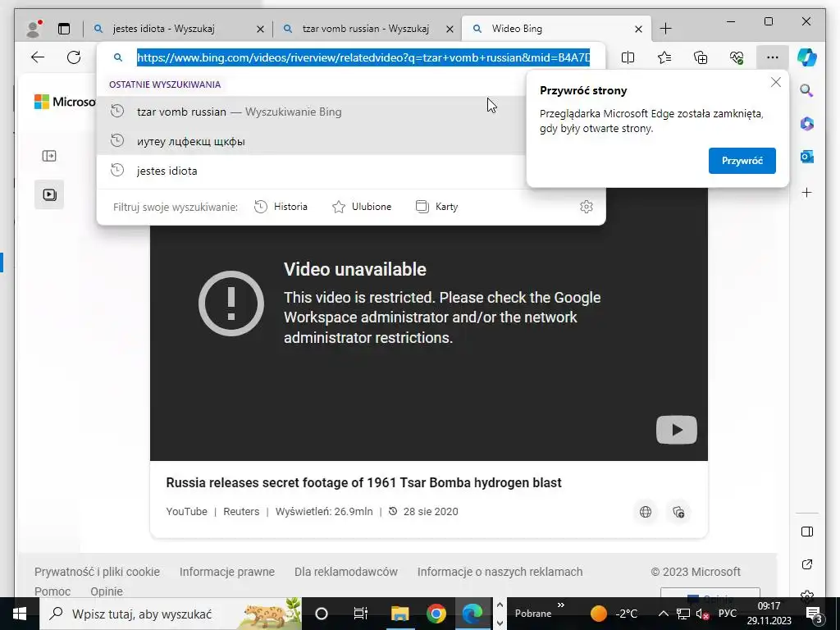
Task: Open address bar suggestion settings gear
Action: [587, 207]
